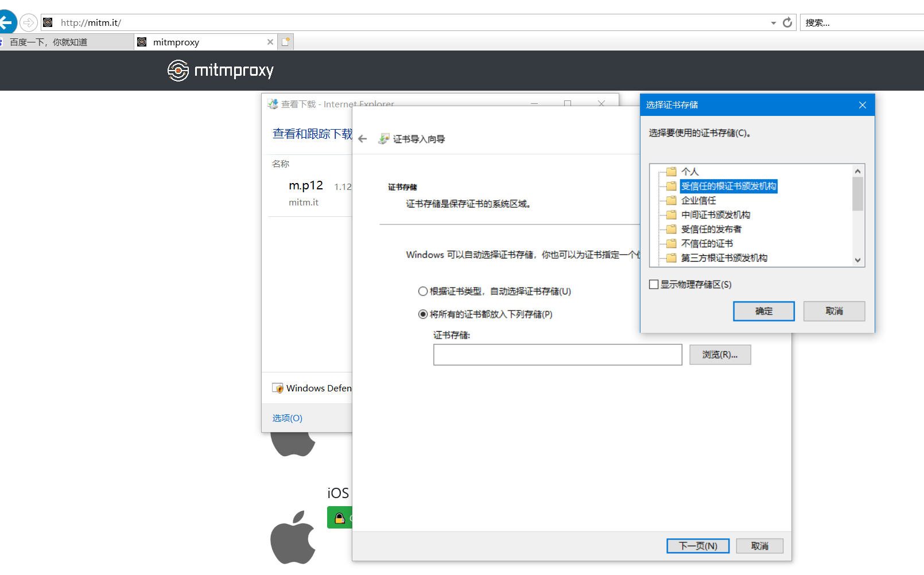Open a new tab with the new-tab button
The height and width of the screenshot is (575, 924).
[286, 42]
